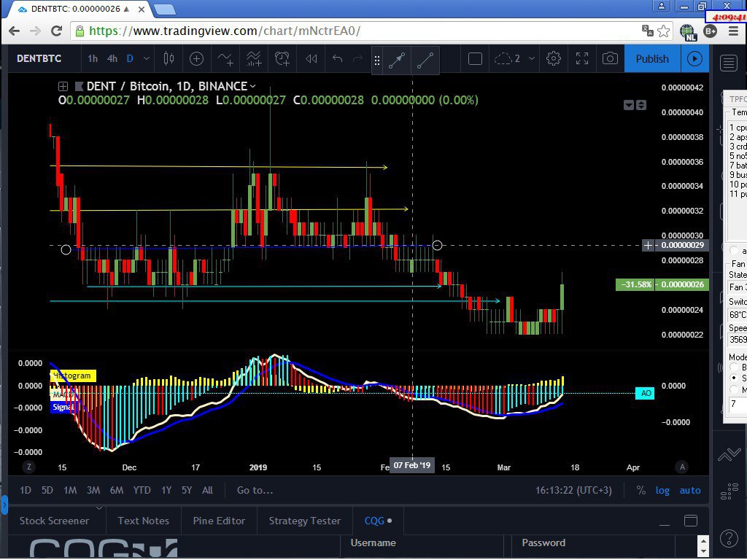Toggle log scale on the chart
This screenshot has width=747, height=560.
coord(662,490)
